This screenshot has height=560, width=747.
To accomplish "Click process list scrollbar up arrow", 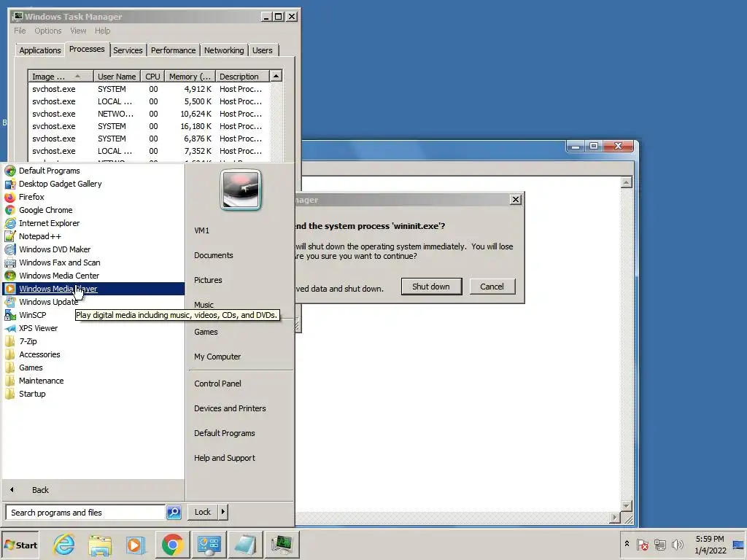I will pyautogui.click(x=276, y=76).
